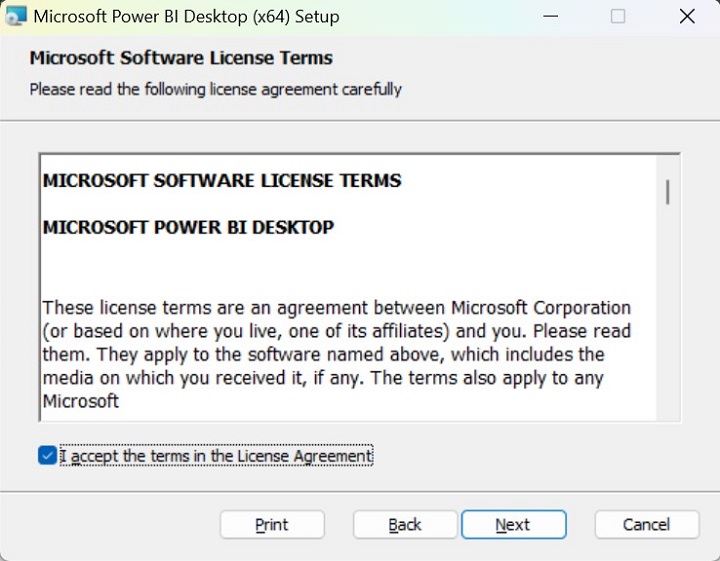The height and width of the screenshot is (561, 720).
Task: Close the Power BI Setup dialog
Action: 686,17
